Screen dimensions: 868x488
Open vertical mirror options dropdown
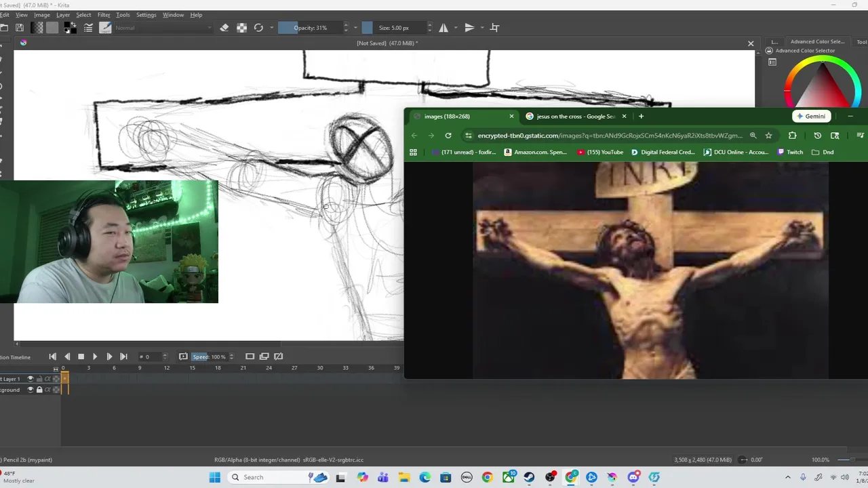pyautogui.click(x=481, y=28)
